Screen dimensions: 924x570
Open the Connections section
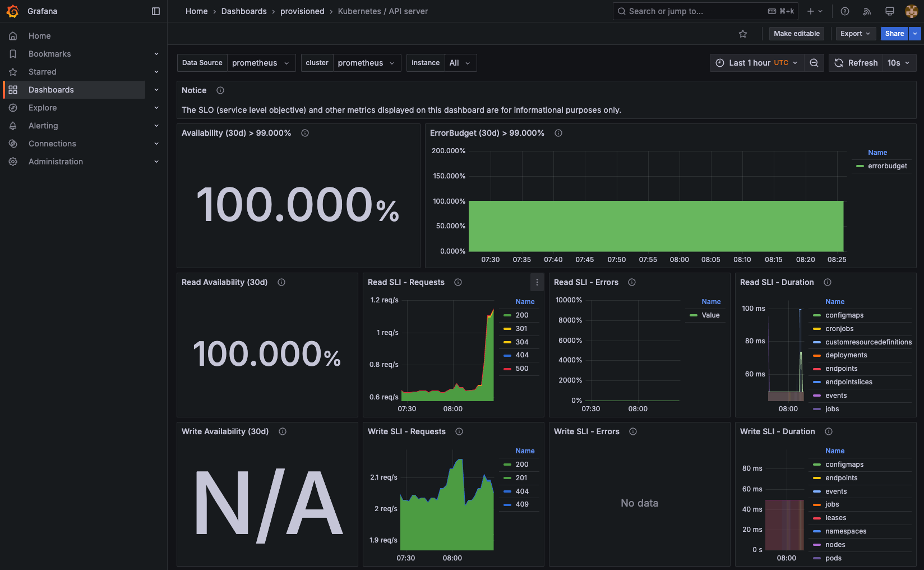click(52, 143)
